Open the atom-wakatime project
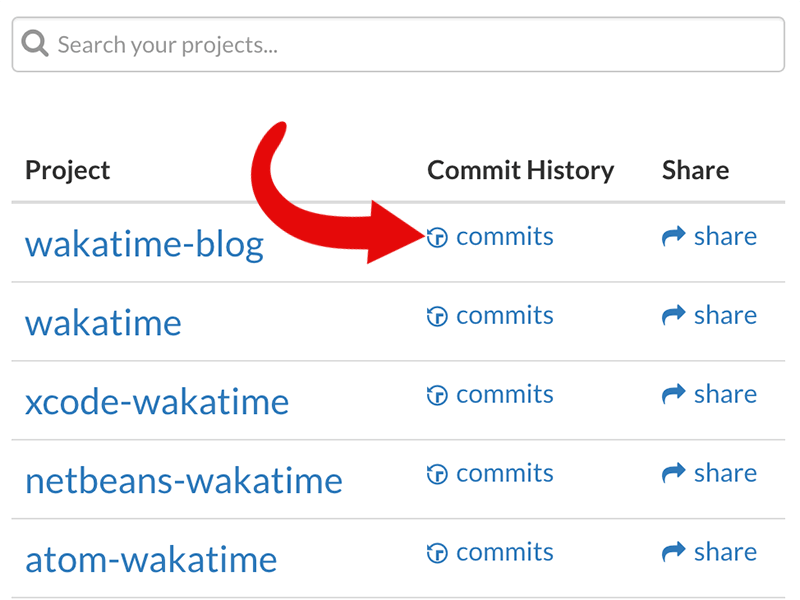800x600 pixels. point(151,560)
